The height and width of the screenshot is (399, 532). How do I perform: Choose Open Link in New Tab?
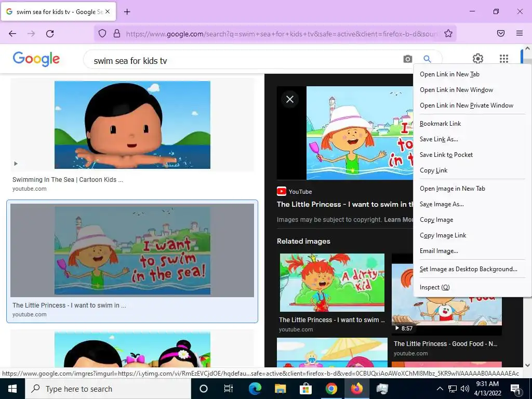click(472, 74)
